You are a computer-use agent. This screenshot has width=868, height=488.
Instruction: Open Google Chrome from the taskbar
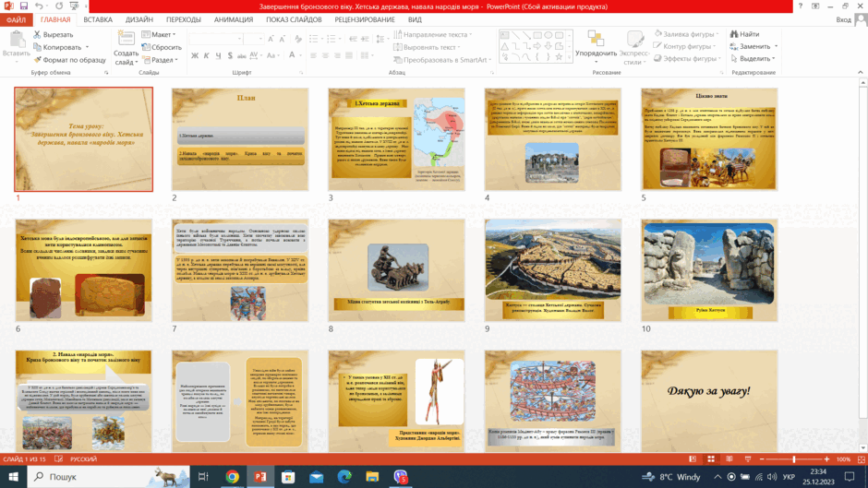coord(232,476)
